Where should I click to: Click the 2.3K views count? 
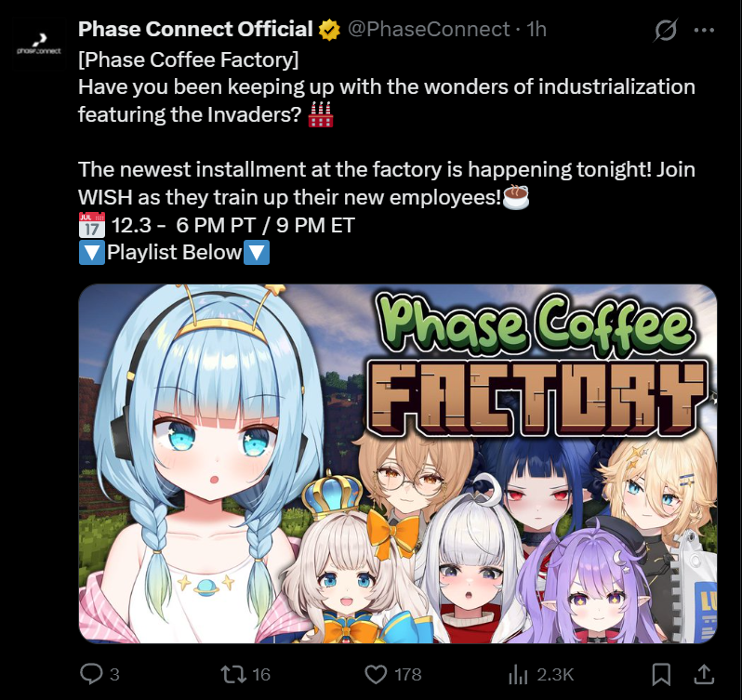pos(555,675)
